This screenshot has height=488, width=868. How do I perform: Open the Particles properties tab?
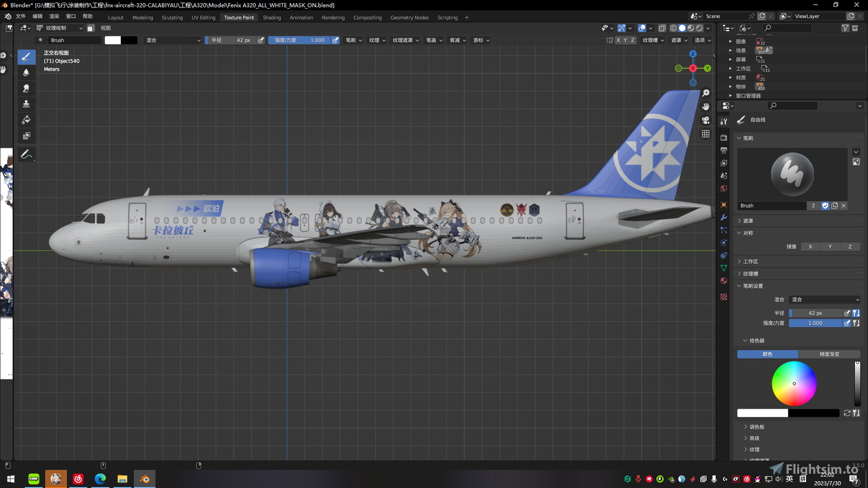tap(724, 230)
